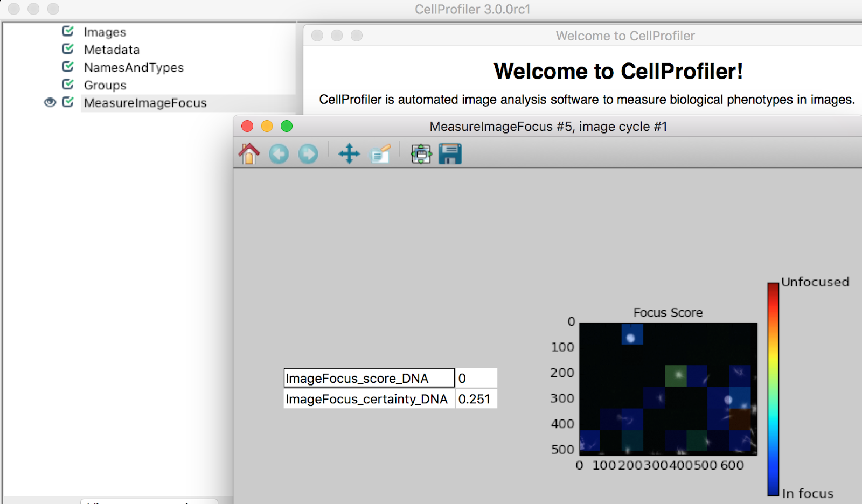The width and height of the screenshot is (862, 504).
Task: Click the "Welcome to CellProfiler" window title
Action: pyautogui.click(x=625, y=36)
